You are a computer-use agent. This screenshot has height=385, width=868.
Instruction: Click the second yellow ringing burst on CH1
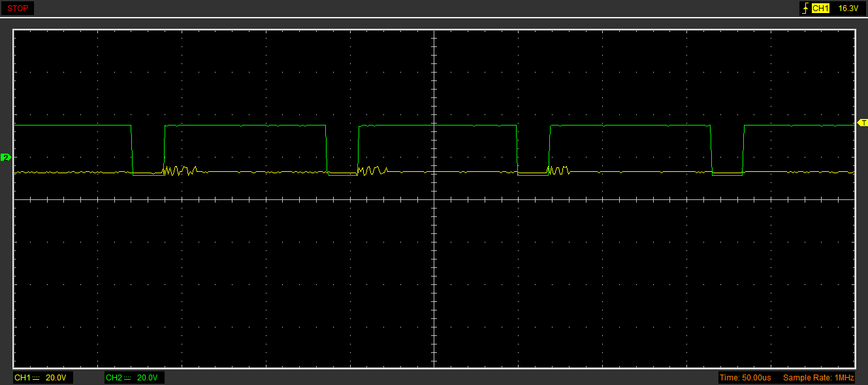coord(372,171)
